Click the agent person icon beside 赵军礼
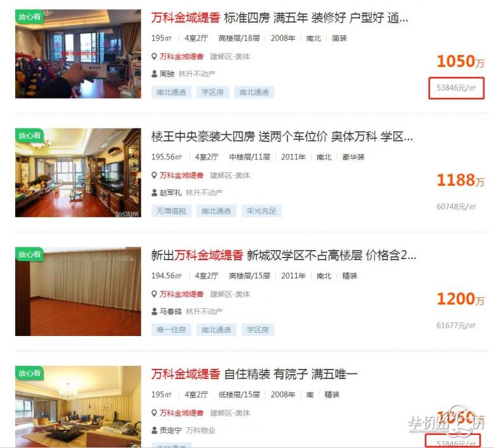The width and height of the screenshot is (494, 448). click(x=155, y=192)
